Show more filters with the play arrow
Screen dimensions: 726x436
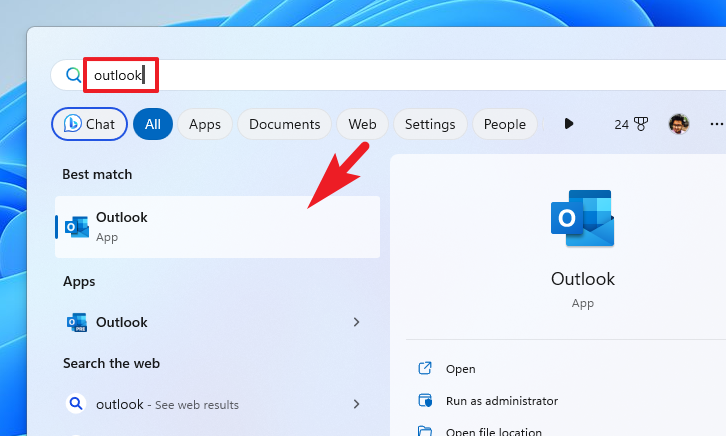(569, 124)
